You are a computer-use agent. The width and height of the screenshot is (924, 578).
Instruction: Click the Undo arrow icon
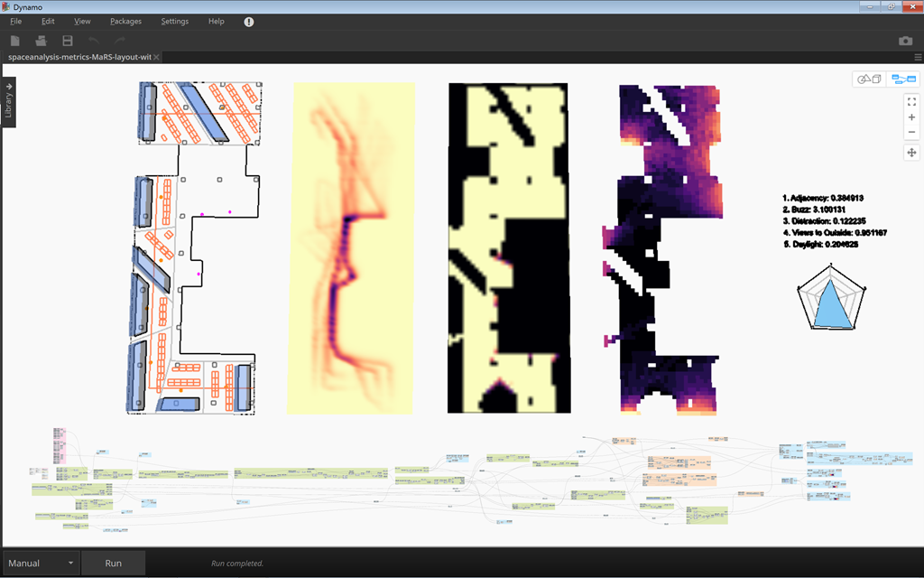pyautogui.click(x=94, y=41)
